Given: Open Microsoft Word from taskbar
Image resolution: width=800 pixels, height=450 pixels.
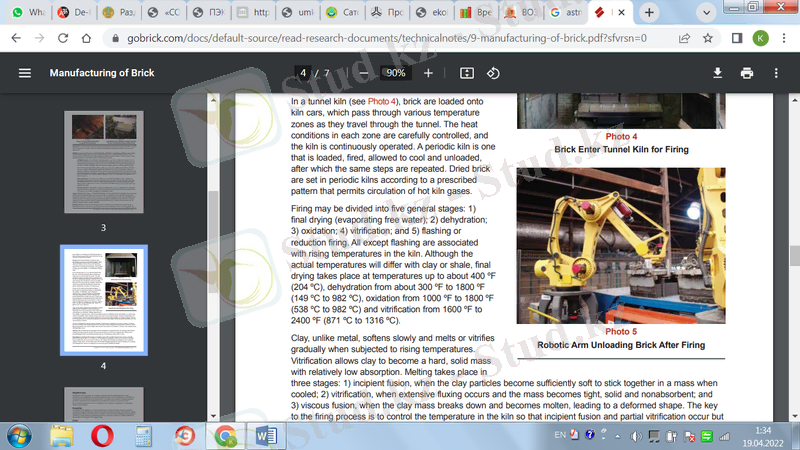Looking at the screenshot, I should (x=266, y=436).
